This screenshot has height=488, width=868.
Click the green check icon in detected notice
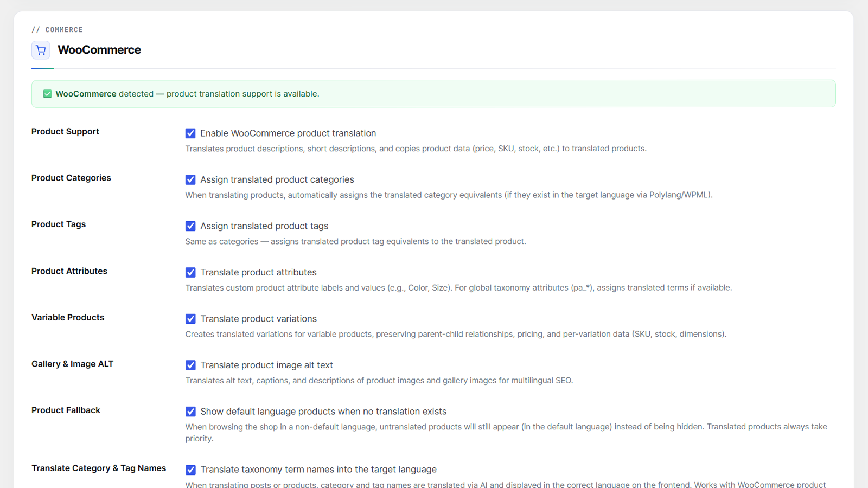coord(47,94)
